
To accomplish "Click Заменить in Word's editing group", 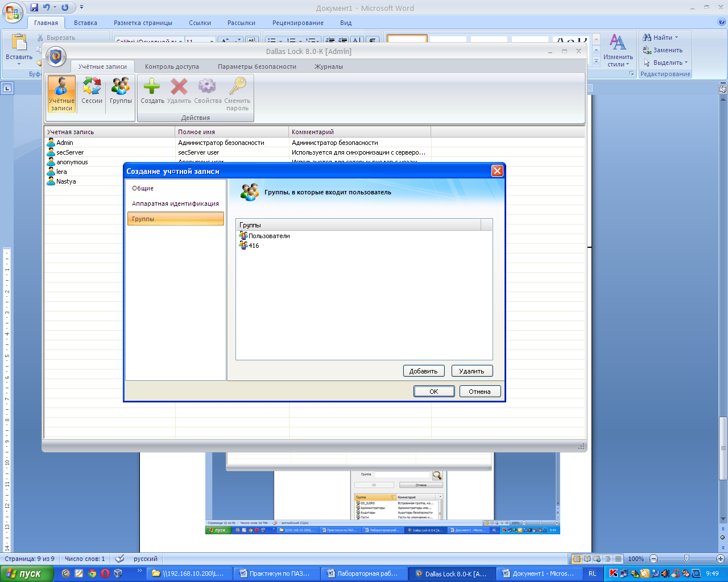I will 663,50.
